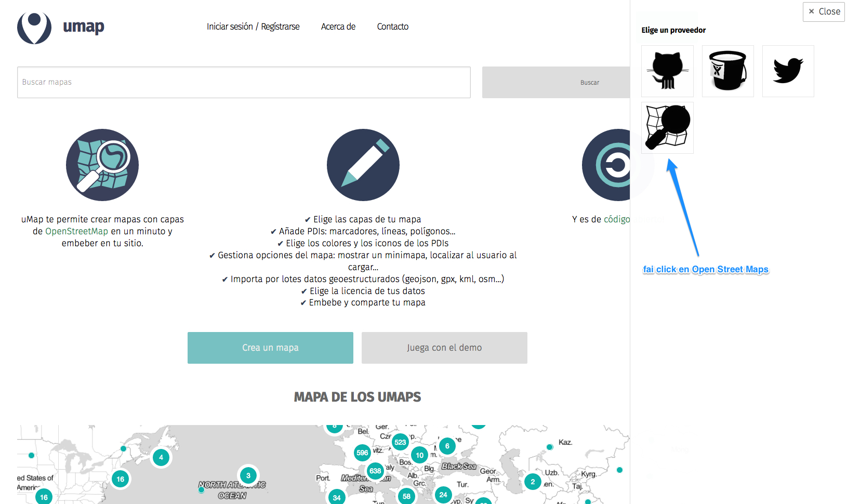The height and width of the screenshot is (504, 847).
Task: Click the pencil edit feature icon
Action: 363,165
